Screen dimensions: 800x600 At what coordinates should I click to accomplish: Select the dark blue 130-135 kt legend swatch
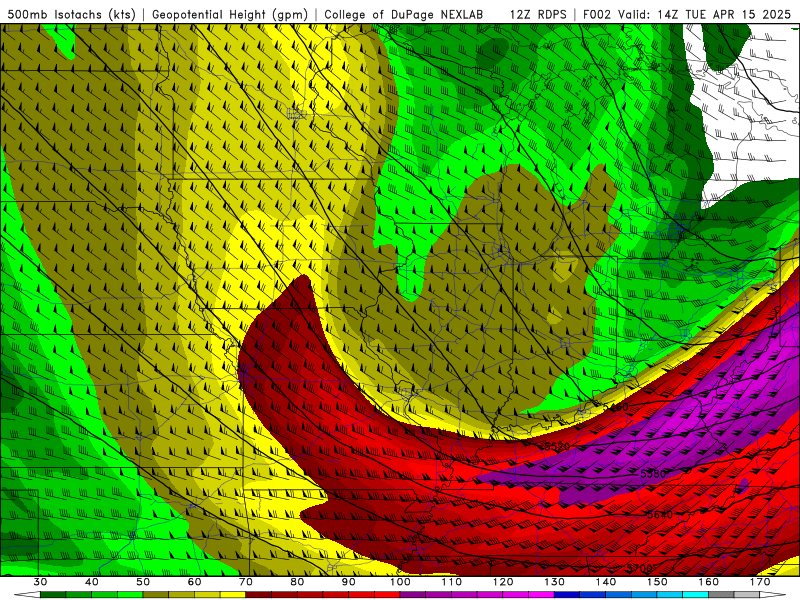click(x=567, y=595)
